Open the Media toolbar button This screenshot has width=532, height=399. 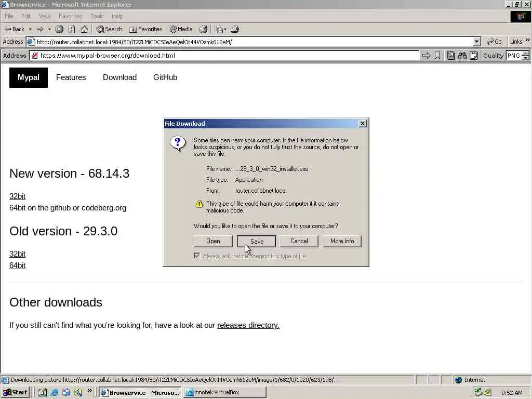tap(181, 29)
